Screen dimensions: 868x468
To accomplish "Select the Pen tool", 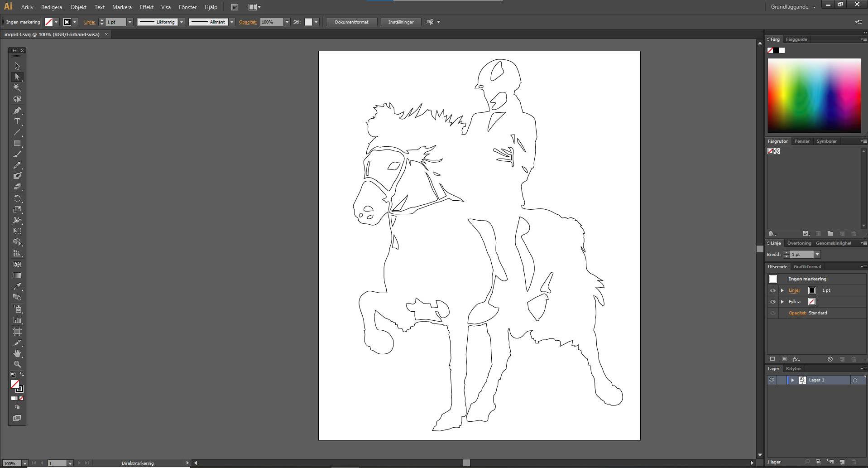I will (x=17, y=111).
